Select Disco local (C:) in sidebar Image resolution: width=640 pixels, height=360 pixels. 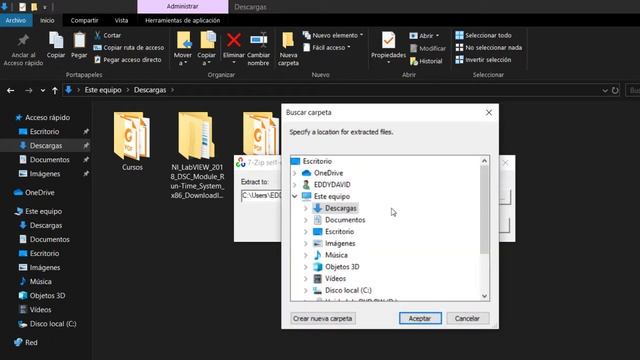pyautogui.click(x=47, y=324)
